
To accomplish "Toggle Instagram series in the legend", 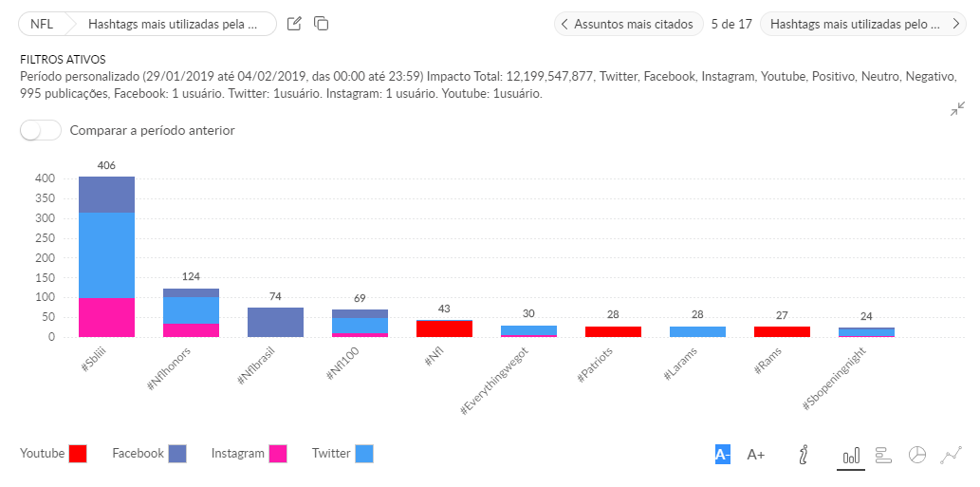I will click(278, 454).
